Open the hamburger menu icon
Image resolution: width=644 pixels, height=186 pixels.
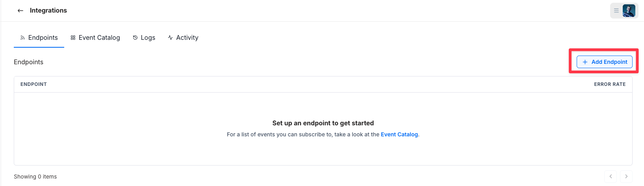(616, 11)
